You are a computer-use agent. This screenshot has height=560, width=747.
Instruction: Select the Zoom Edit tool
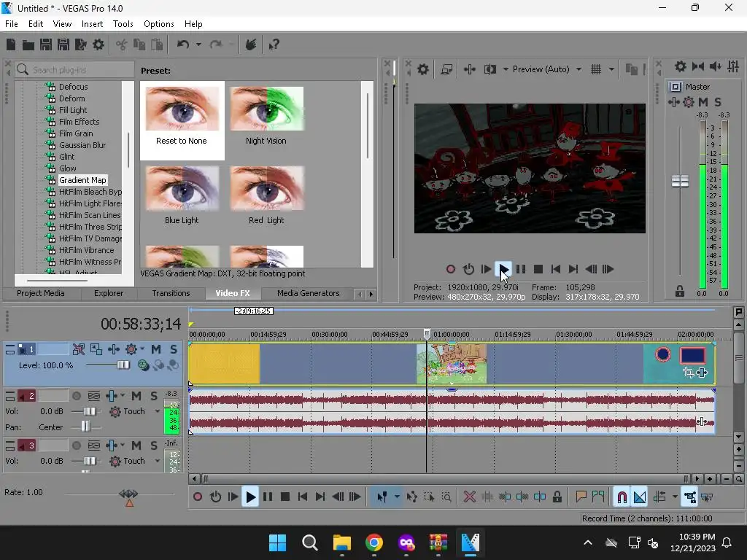pyautogui.click(x=446, y=497)
